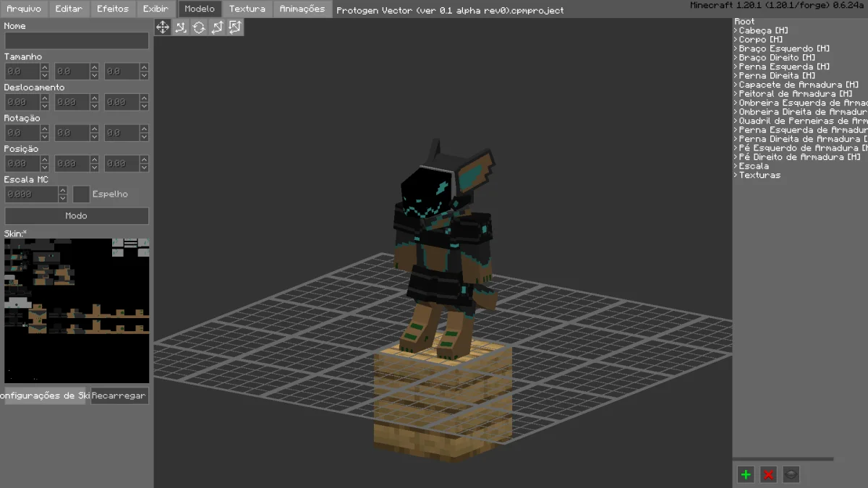Increase Escala MC value with up arrow
Viewport: 868px width, 488px height.
pyautogui.click(x=63, y=191)
